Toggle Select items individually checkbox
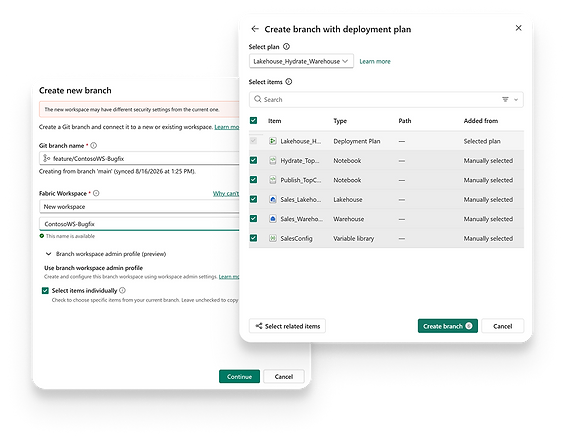The height and width of the screenshot is (441, 565). pos(45,290)
